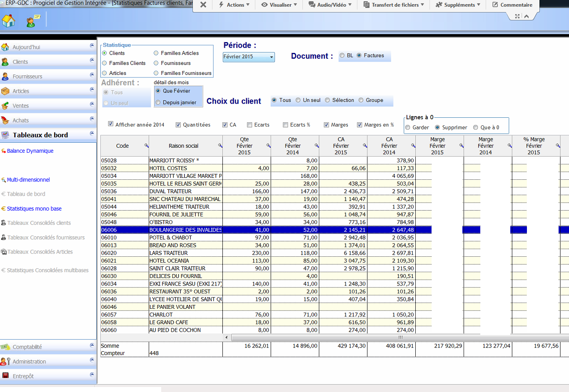
Task: Enable the Ecarts % checkbox
Action: point(285,125)
